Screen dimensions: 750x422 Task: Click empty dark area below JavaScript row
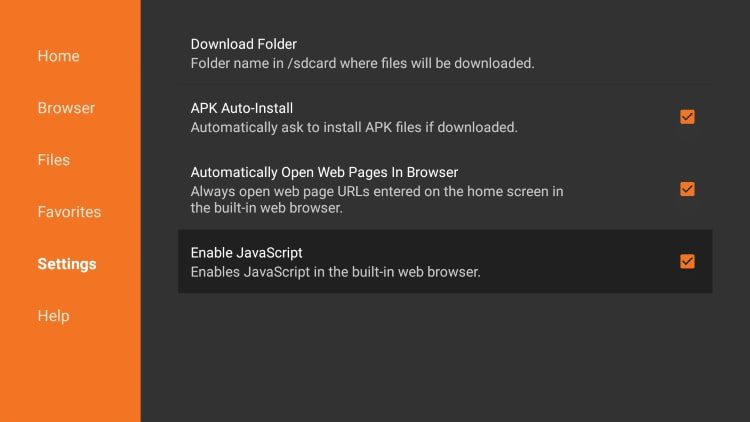[445, 356]
